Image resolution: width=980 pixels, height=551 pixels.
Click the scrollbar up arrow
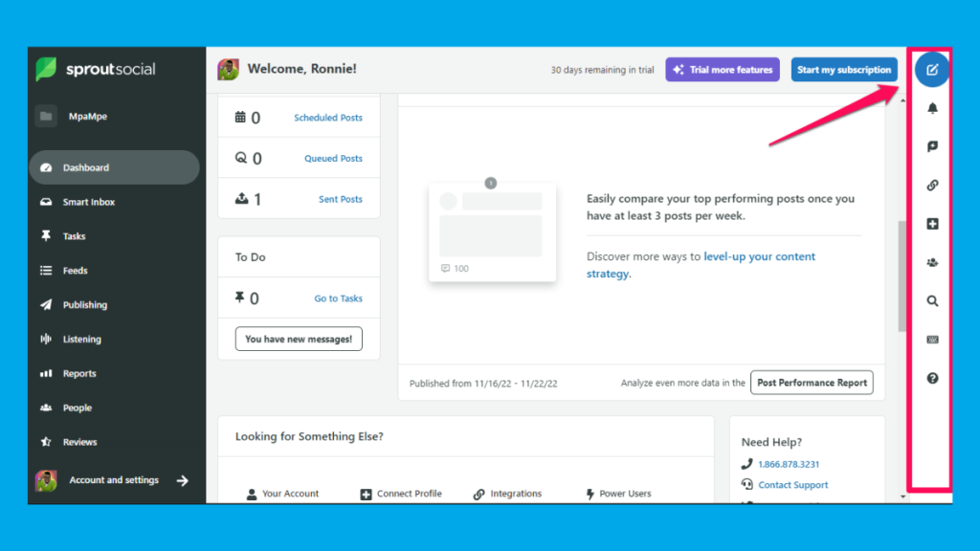902,99
